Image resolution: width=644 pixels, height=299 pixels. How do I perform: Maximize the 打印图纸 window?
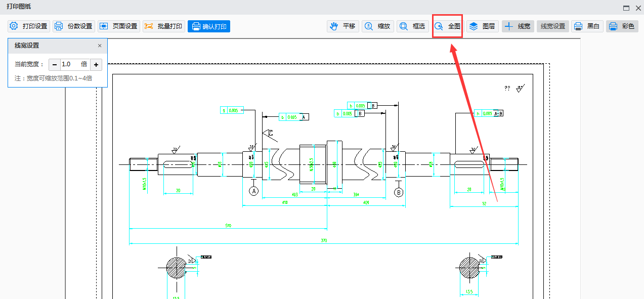[x=626, y=8]
